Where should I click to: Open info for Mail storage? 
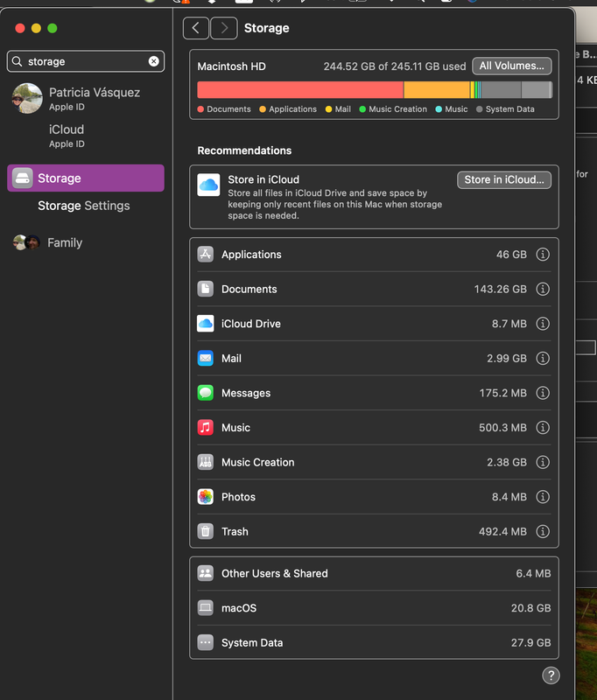543,358
